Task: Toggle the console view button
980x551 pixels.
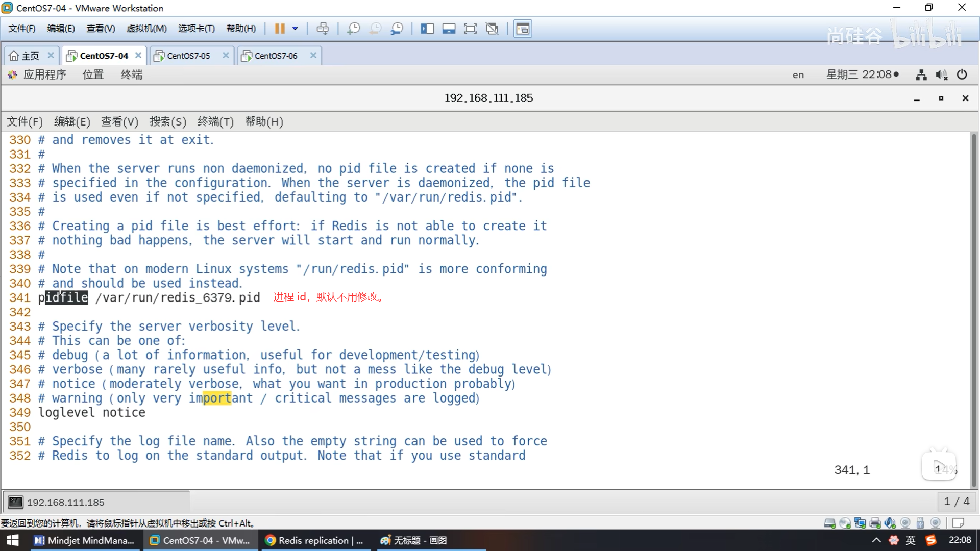Action: (x=523, y=29)
